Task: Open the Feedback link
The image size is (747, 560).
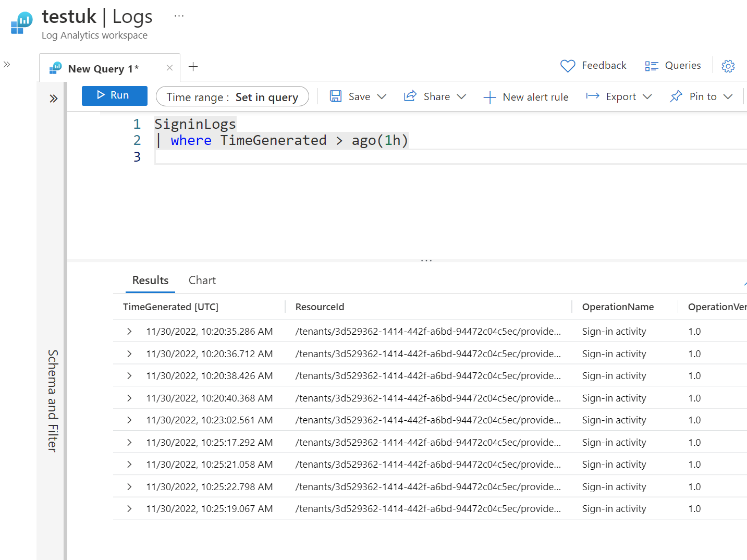Action: [604, 65]
